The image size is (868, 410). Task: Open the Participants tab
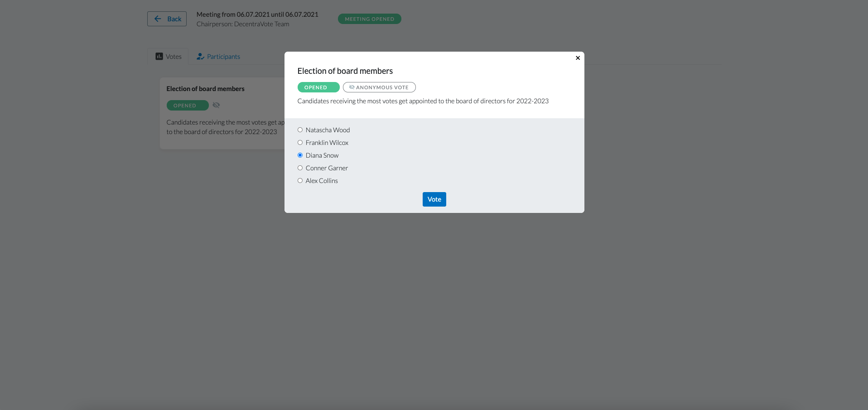coord(218,57)
